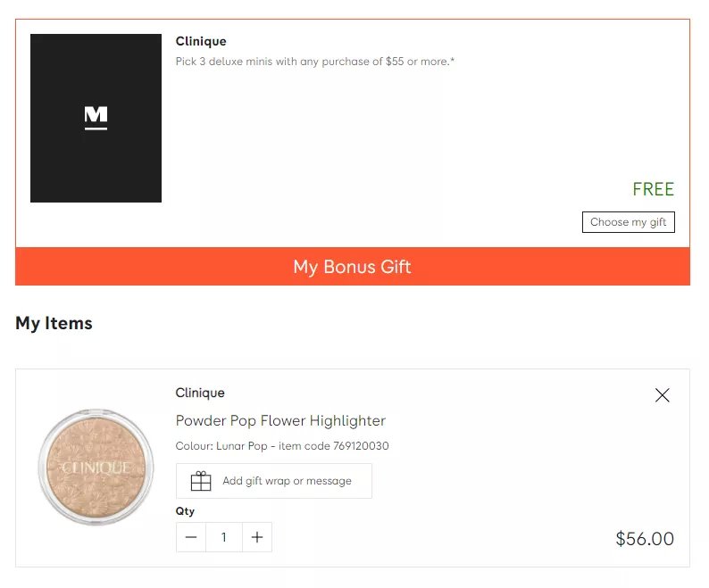Viewport: 709px width, 588px height.
Task: Click the Colour Lunar Pop item code text
Action: point(282,446)
